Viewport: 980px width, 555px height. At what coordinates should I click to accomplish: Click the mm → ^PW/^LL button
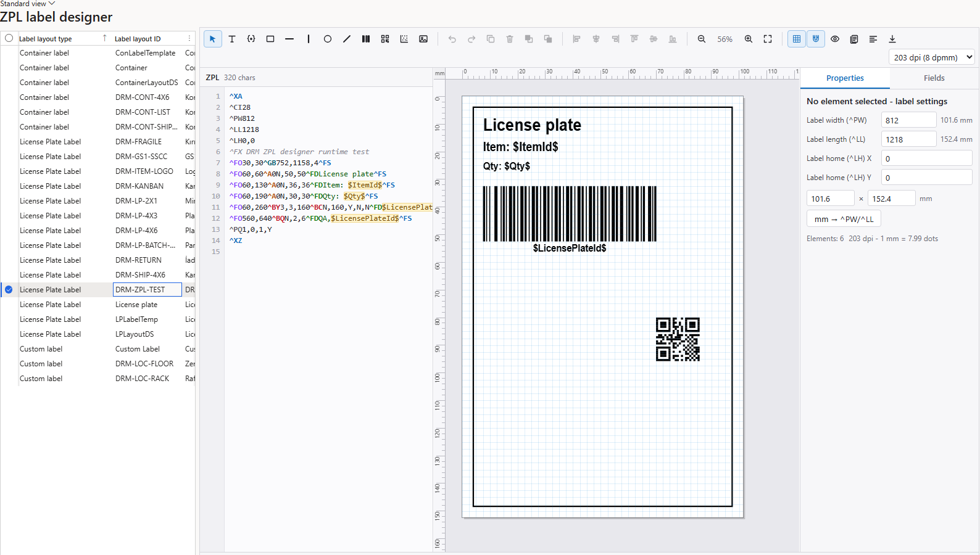[x=844, y=219]
